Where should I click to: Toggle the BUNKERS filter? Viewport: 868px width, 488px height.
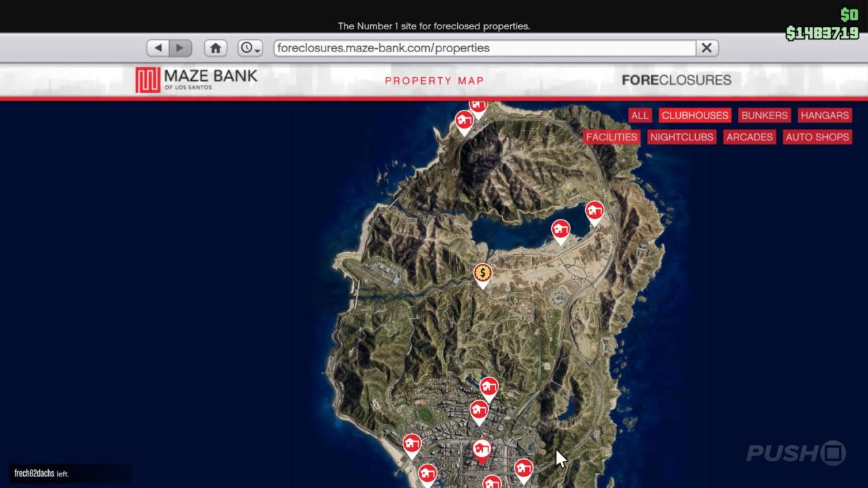764,115
